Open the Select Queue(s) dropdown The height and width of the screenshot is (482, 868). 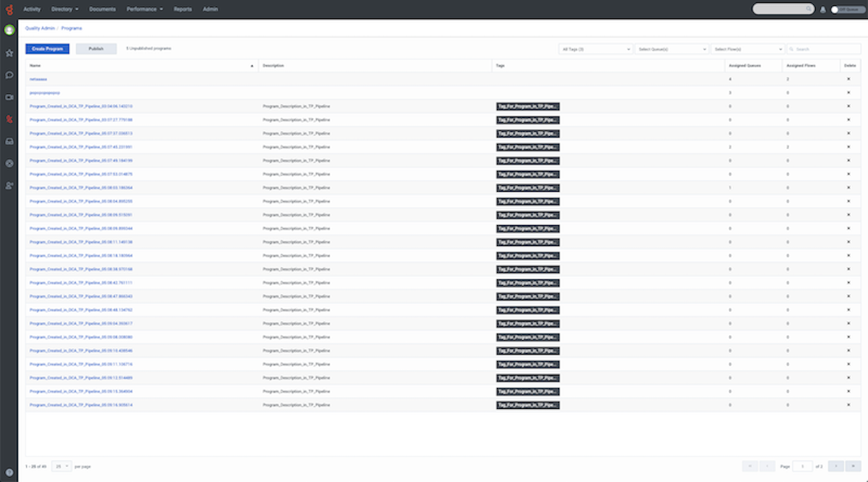tap(671, 49)
